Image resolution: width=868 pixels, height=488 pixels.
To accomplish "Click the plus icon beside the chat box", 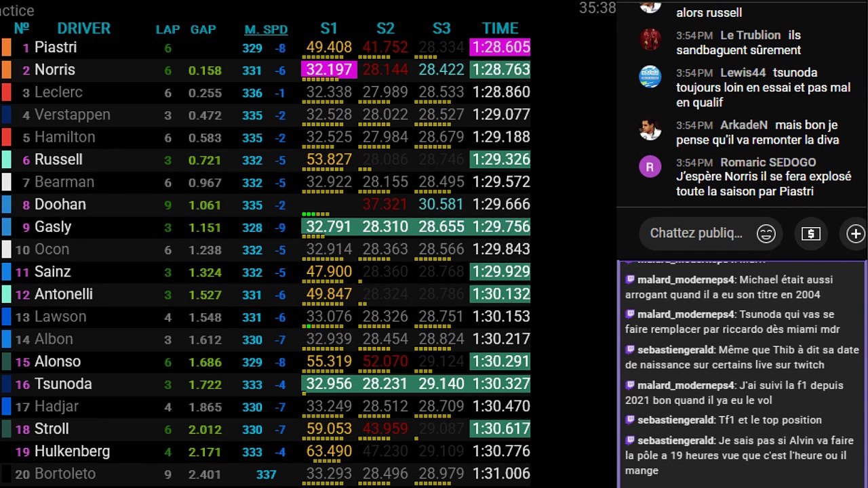I will 856,234.
